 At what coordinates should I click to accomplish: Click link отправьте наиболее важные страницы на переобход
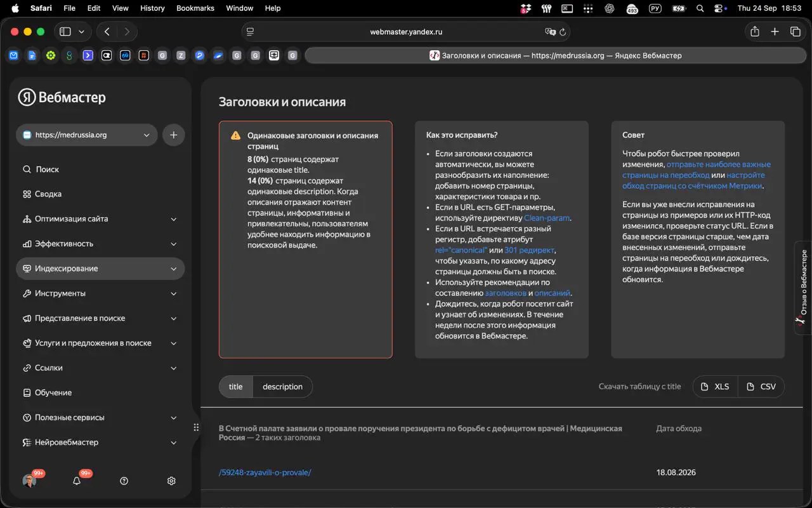[x=697, y=170]
